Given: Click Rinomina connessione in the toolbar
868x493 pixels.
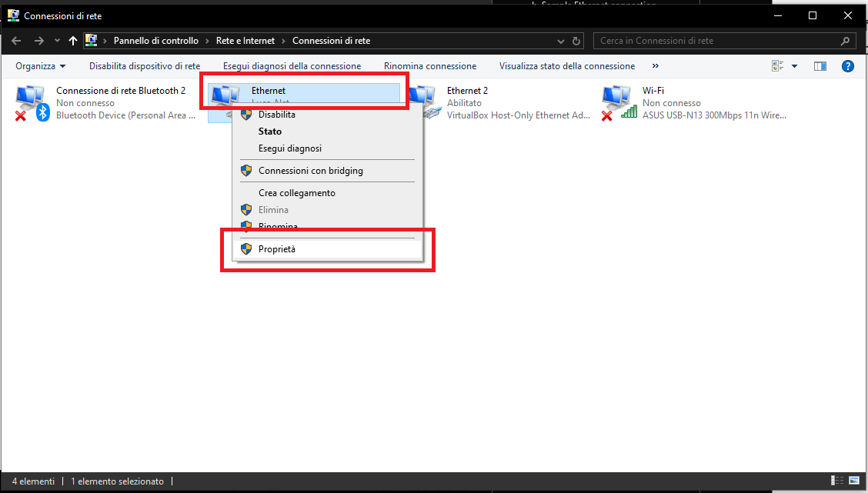Looking at the screenshot, I should [x=430, y=66].
